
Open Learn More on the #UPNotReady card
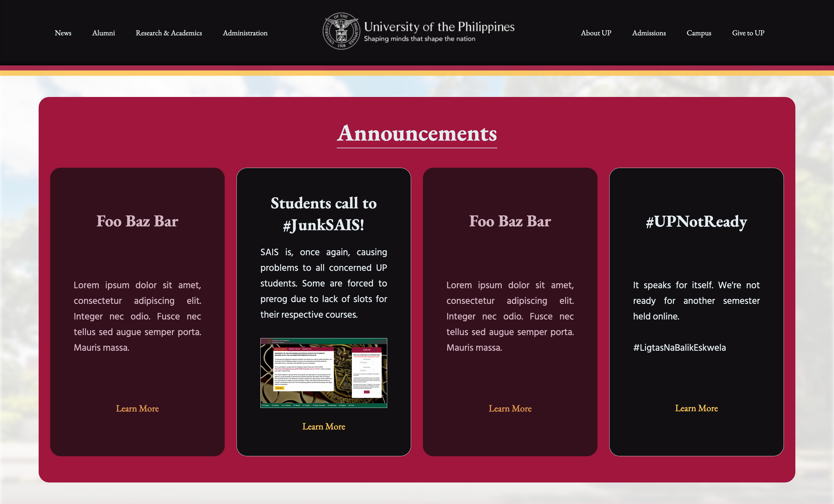click(x=696, y=408)
